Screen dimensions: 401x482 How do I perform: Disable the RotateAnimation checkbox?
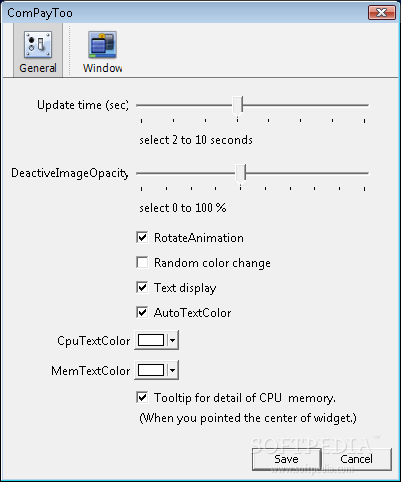[x=142, y=238]
